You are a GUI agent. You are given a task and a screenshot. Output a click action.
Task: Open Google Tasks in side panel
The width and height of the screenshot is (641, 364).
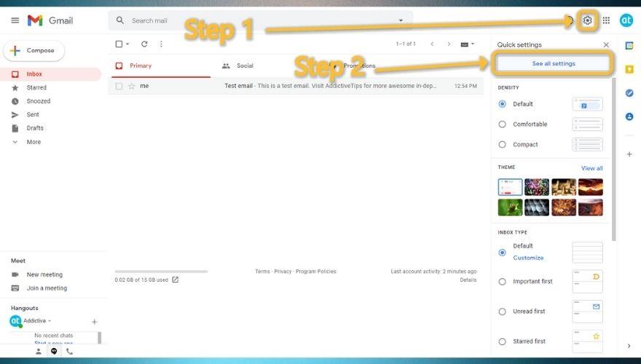point(629,93)
